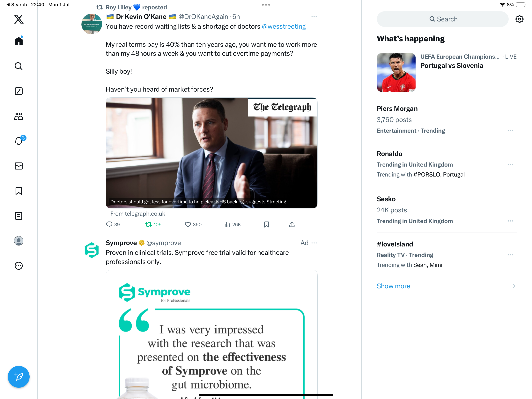Open the Telegraph article image card
This screenshot has width=532, height=399.
(211, 153)
